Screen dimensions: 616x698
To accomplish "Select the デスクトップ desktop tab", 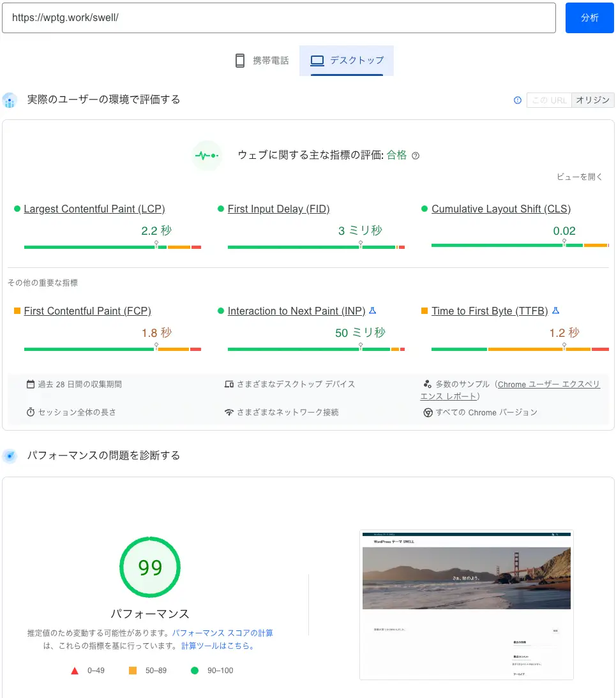I will coord(347,61).
